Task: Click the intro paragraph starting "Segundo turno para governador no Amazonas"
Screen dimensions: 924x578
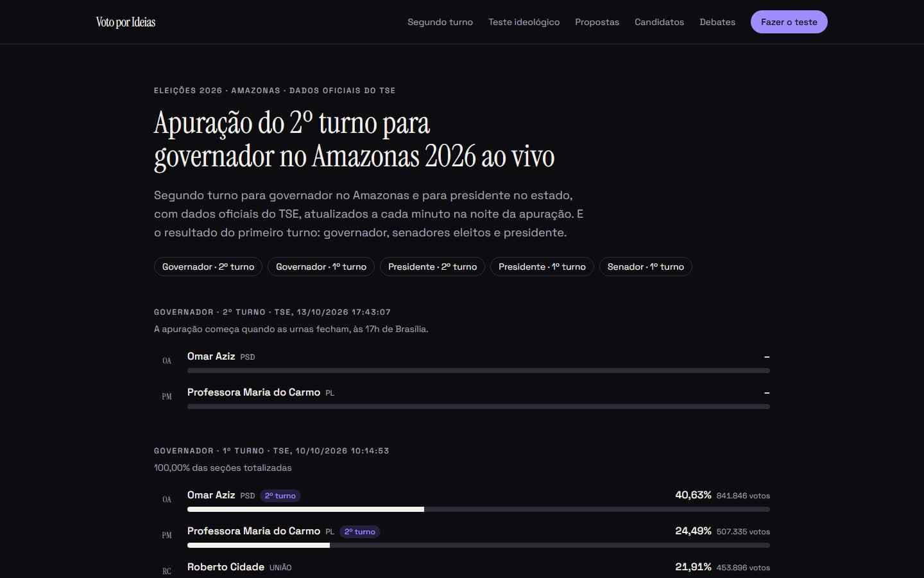Action: coord(369,214)
